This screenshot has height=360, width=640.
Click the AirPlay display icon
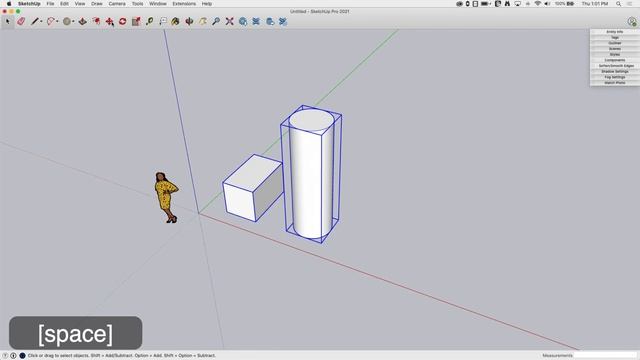[518, 4]
